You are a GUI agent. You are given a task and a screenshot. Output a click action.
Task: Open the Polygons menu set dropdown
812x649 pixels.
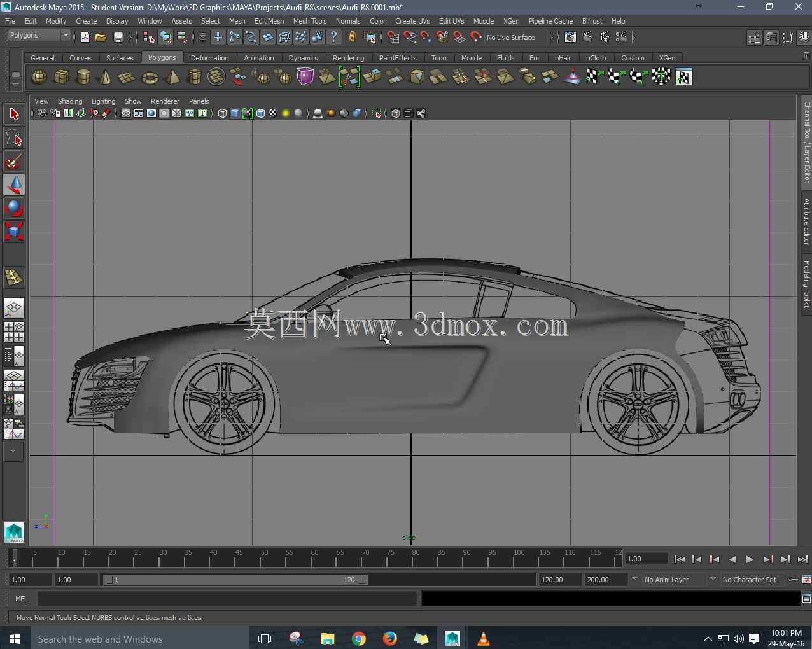(39, 36)
